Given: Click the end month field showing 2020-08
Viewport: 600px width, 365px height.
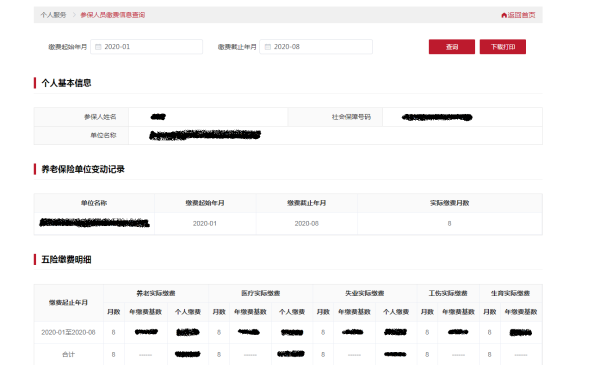Looking at the screenshot, I should coord(316,47).
